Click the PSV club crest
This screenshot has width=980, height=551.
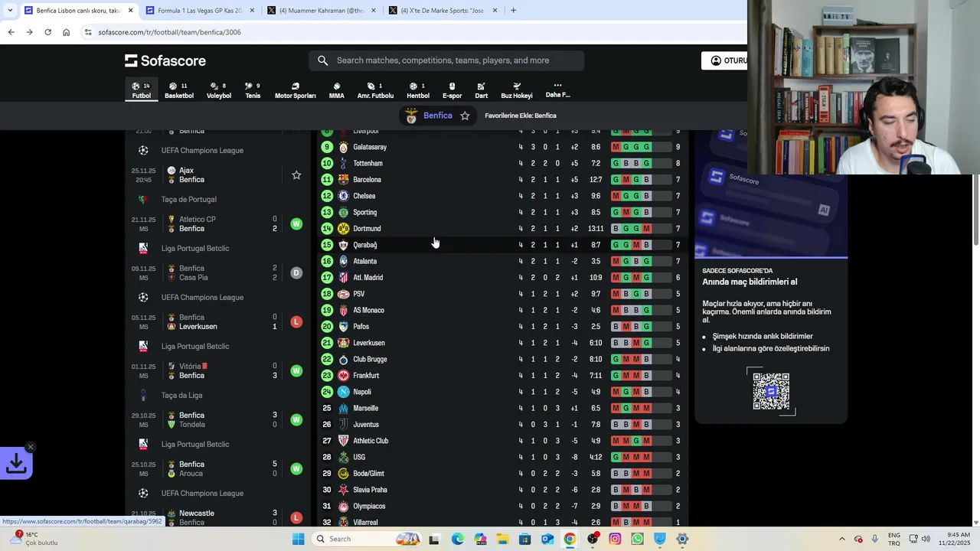click(x=343, y=294)
